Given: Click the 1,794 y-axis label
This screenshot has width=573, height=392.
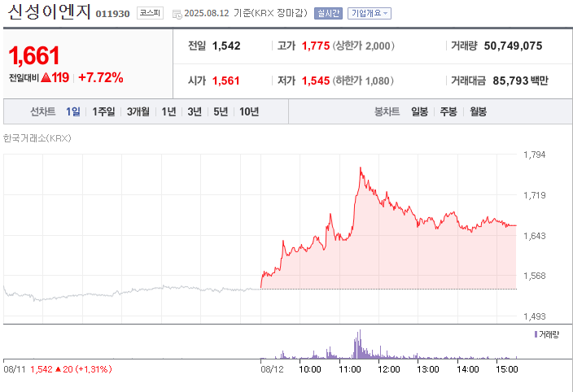Looking at the screenshot, I should coord(534,155).
